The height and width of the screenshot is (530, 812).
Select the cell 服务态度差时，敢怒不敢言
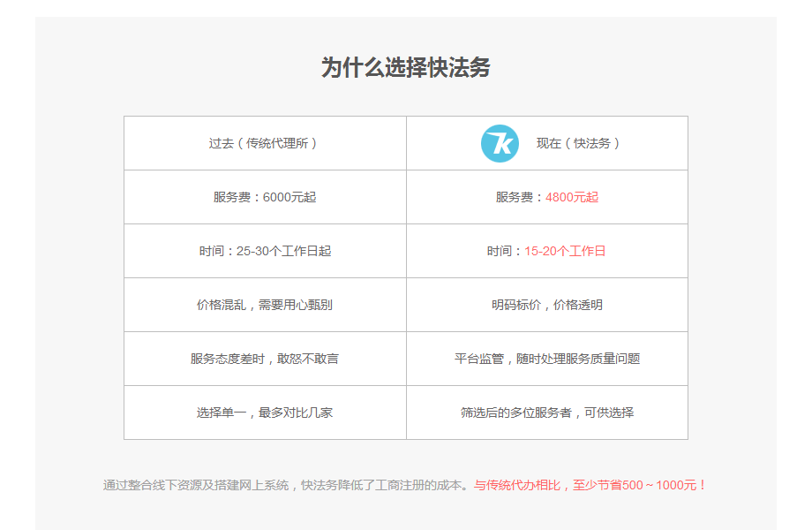[x=265, y=359]
